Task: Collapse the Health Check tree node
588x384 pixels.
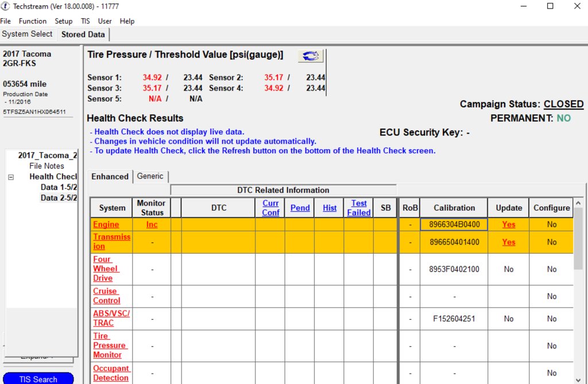Action: click(x=11, y=177)
